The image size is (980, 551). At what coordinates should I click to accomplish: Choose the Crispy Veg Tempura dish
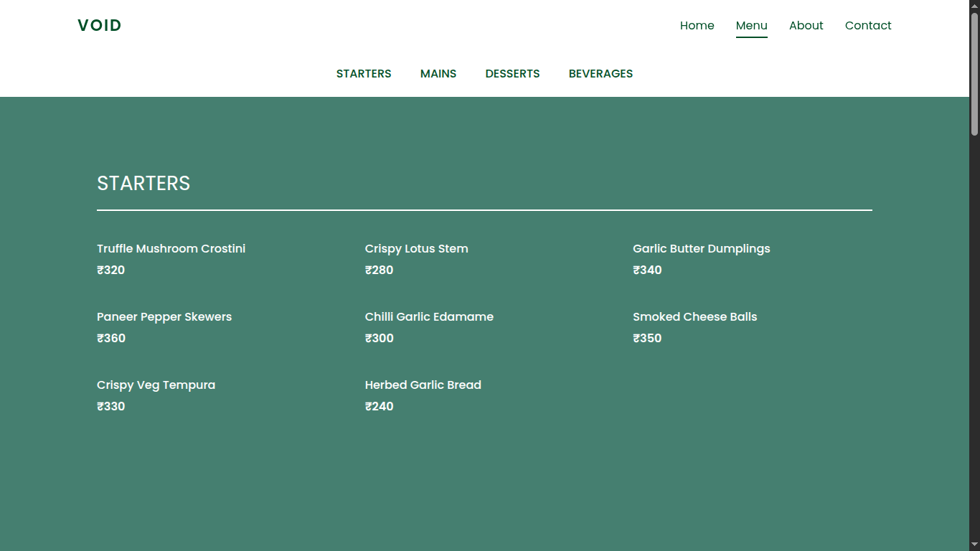156,385
